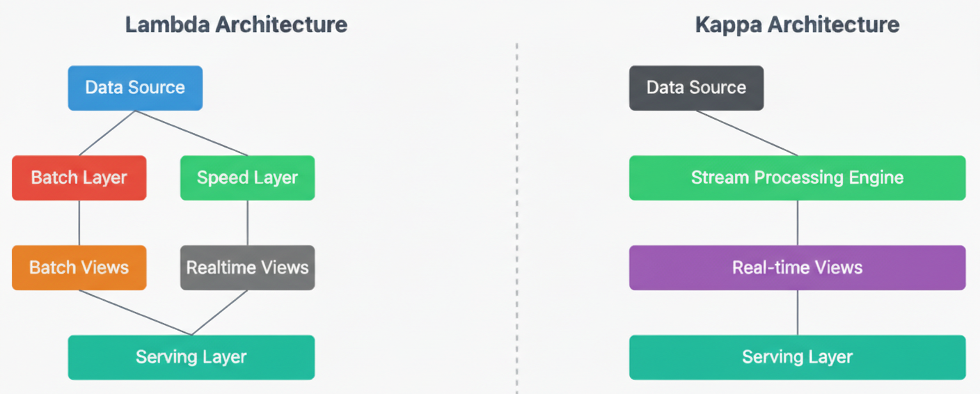This screenshot has height=394, width=980.
Task: Click the blue Data Source box
Action: click(135, 88)
